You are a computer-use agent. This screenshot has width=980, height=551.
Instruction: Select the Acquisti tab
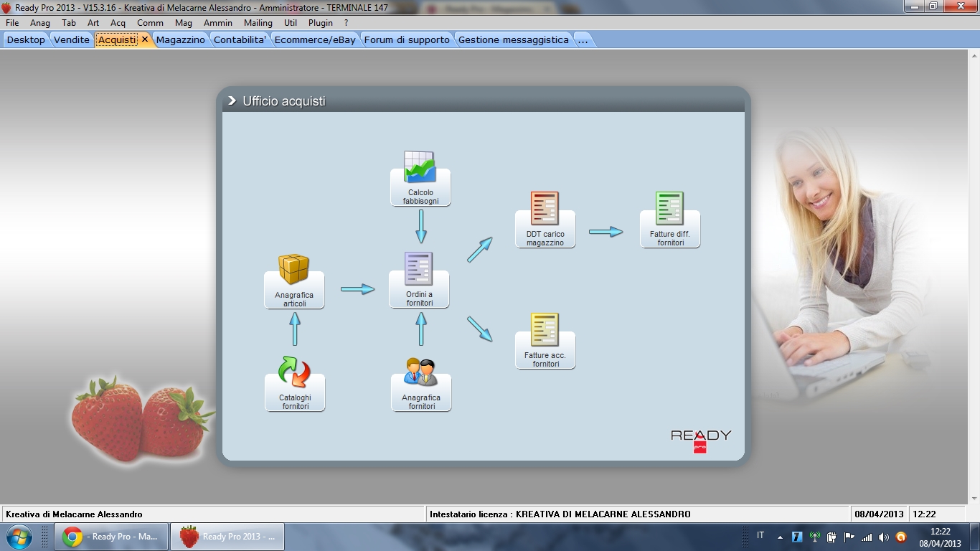click(117, 39)
